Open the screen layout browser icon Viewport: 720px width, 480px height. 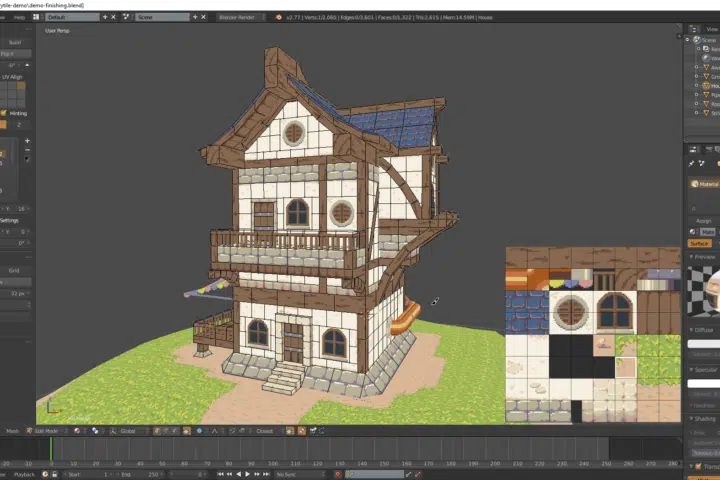(x=36, y=17)
